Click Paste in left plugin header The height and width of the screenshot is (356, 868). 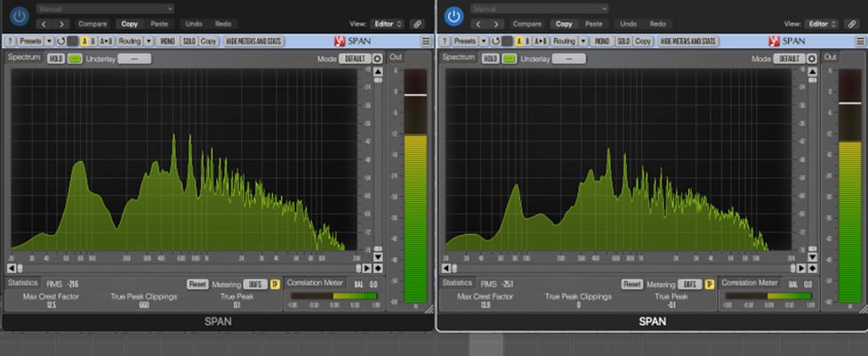pos(159,24)
